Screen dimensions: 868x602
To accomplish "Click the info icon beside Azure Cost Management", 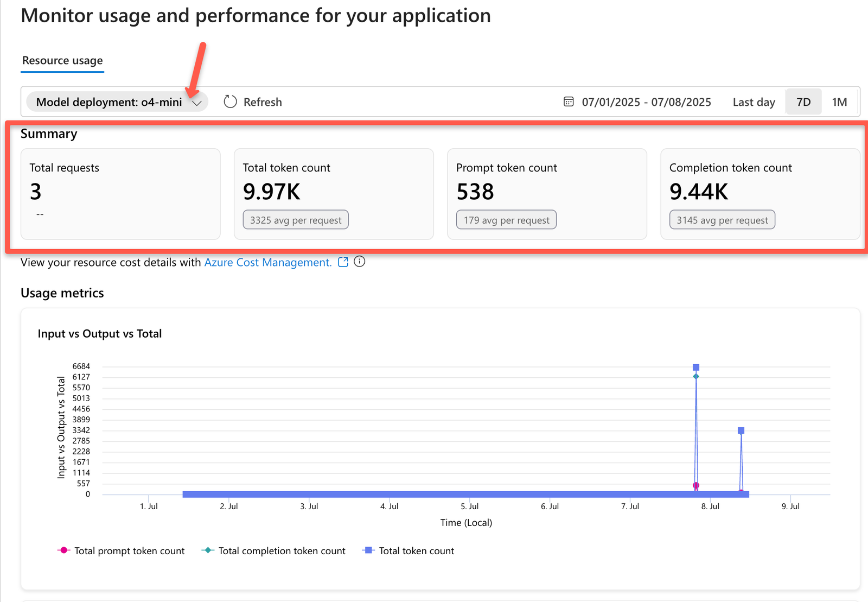I will [359, 262].
